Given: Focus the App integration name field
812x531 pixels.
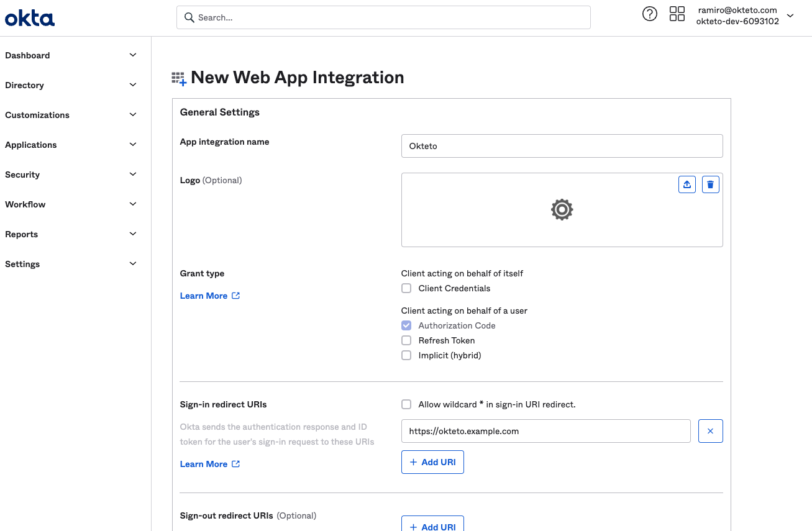Looking at the screenshot, I should click(562, 146).
